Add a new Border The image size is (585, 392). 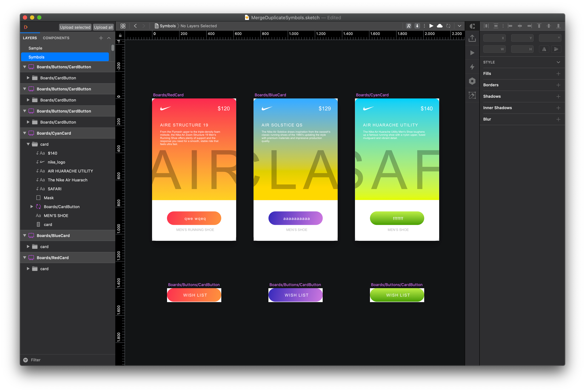coord(558,85)
